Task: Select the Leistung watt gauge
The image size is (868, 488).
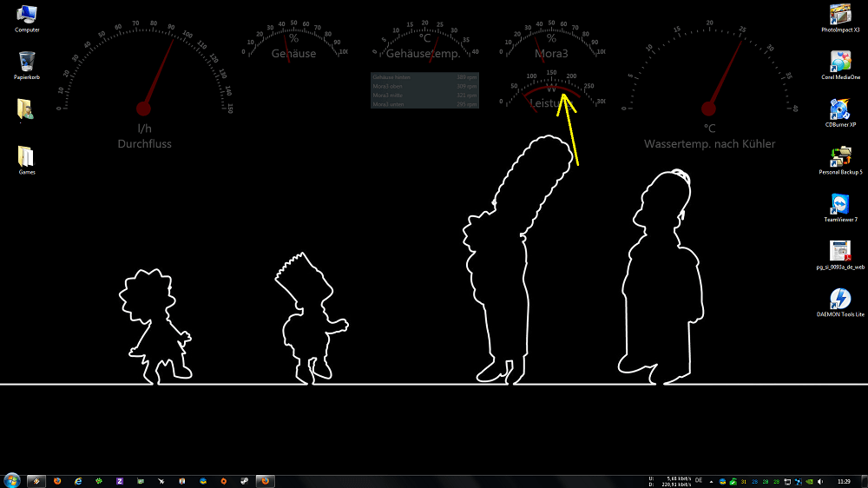Action: pyautogui.click(x=551, y=89)
